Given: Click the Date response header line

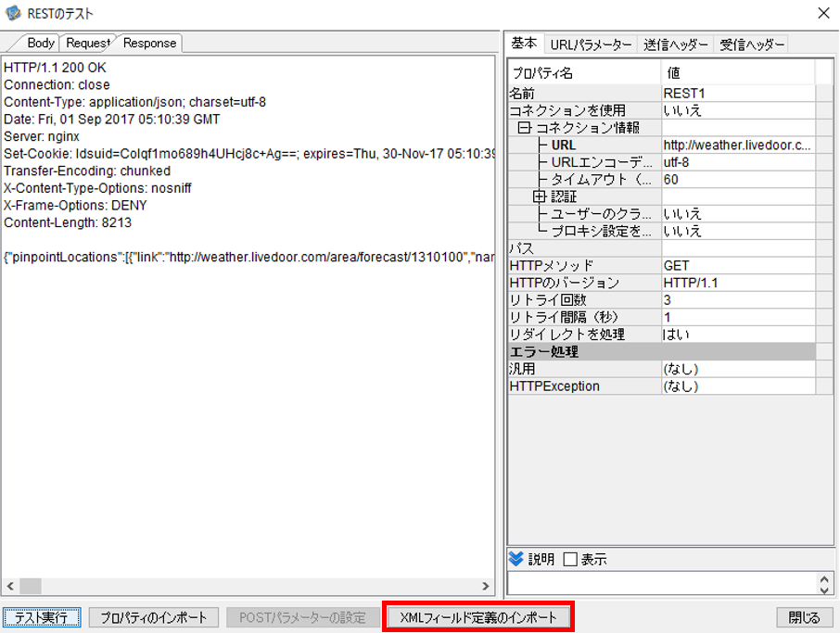Looking at the screenshot, I should 112,119.
